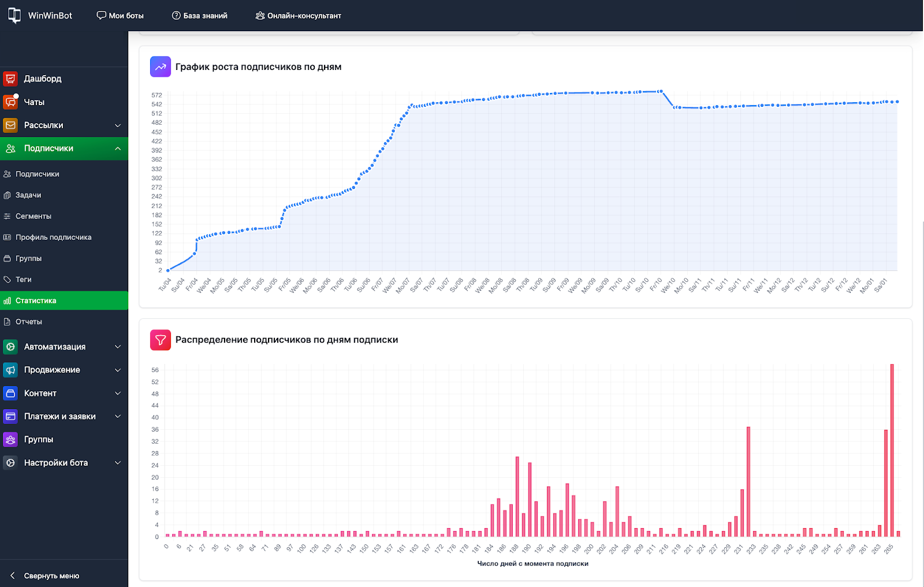Collapse the Подписчики section chevron
Screen dimensions: 924x587
pos(118,148)
